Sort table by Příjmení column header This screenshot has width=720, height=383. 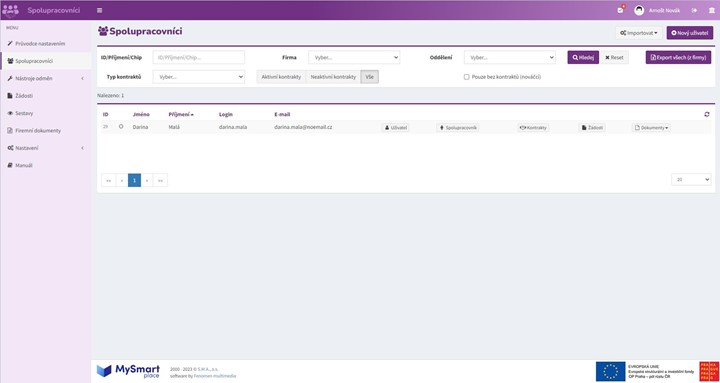pyautogui.click(x=180, y=114)
